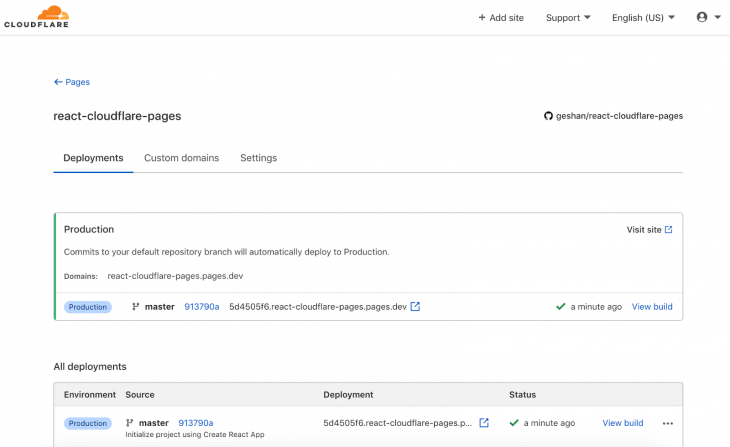Click the three-dot menu for master deployment
The image size is (730, 447).
coord(668,423)
